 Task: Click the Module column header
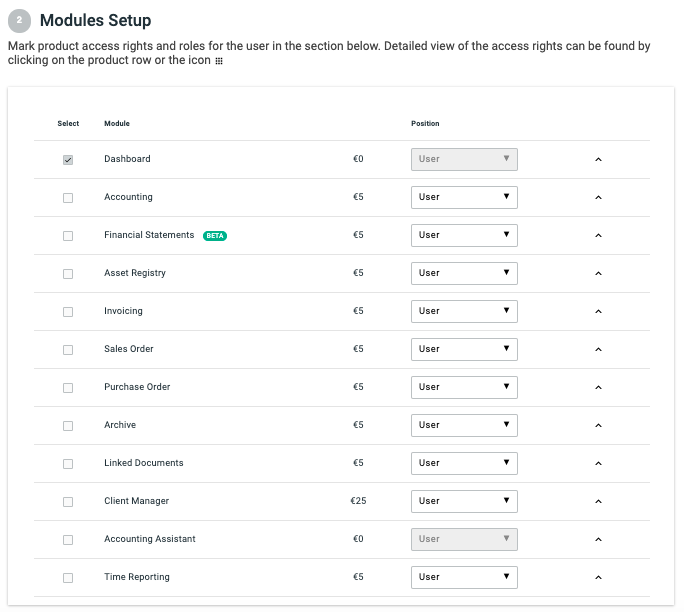[x=117, y=124]
